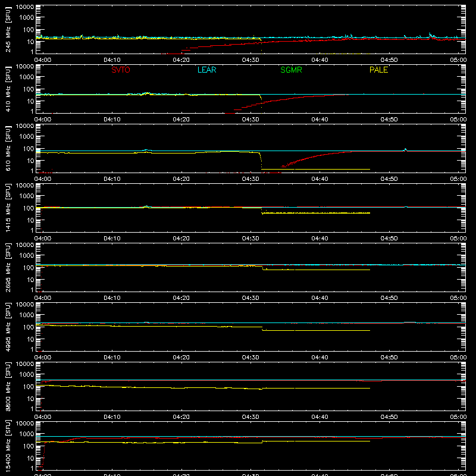Image resolution: width=476 pixels, height=476 pixels.
Task: Click the 04:10 tick below the 8800 MHz plot
Action: point(112,417)
